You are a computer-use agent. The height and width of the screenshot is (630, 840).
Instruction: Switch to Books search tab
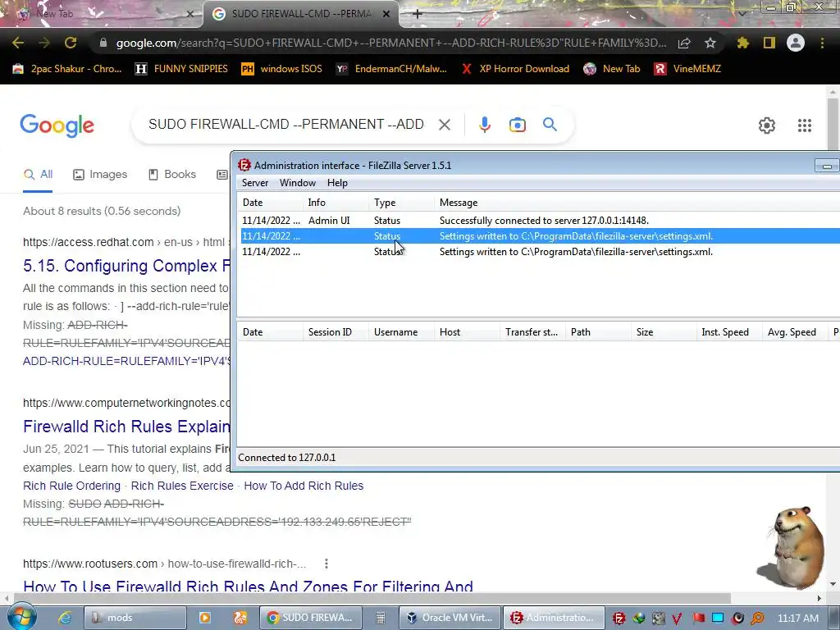coord(172,174)
